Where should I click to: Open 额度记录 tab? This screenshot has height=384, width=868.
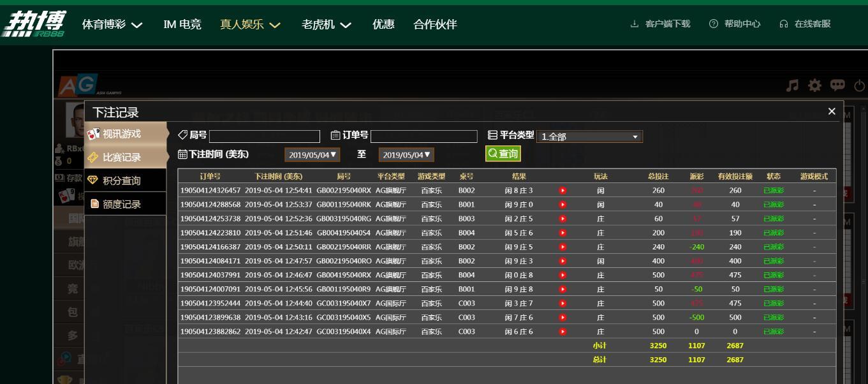click(122, 205)
